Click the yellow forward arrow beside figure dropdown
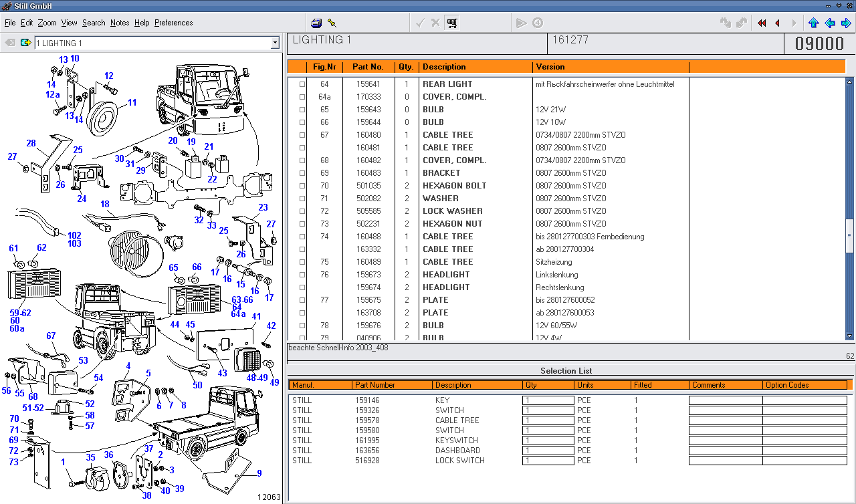856x504 pixels. click(26, 43)
